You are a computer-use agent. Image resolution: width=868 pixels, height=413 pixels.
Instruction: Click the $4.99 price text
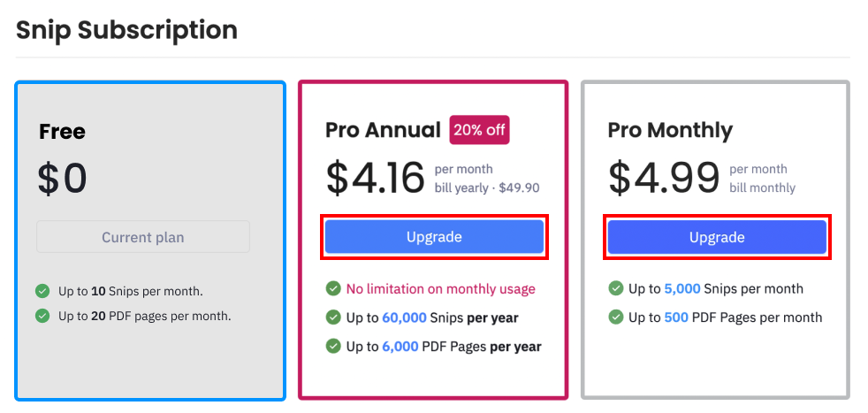(664, 178)
